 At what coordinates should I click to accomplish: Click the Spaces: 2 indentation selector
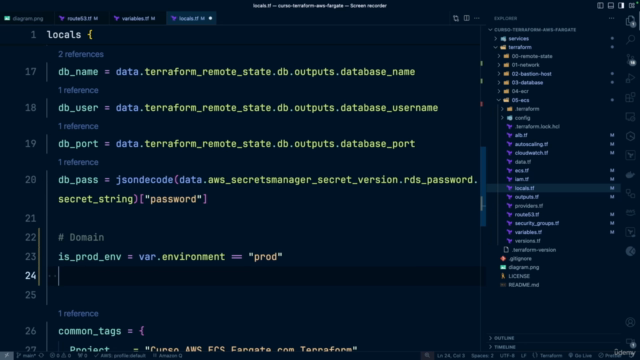click(x=482, y=356)
